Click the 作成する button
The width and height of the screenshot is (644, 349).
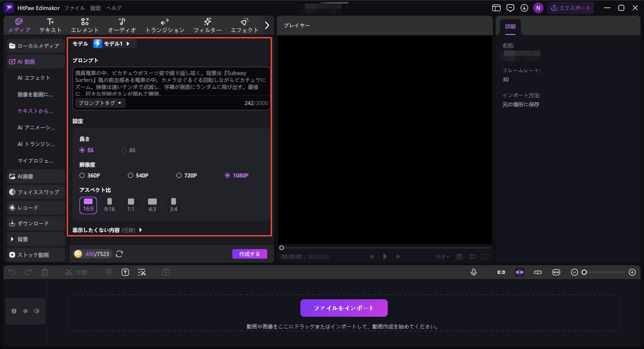(x=250, y=254)
